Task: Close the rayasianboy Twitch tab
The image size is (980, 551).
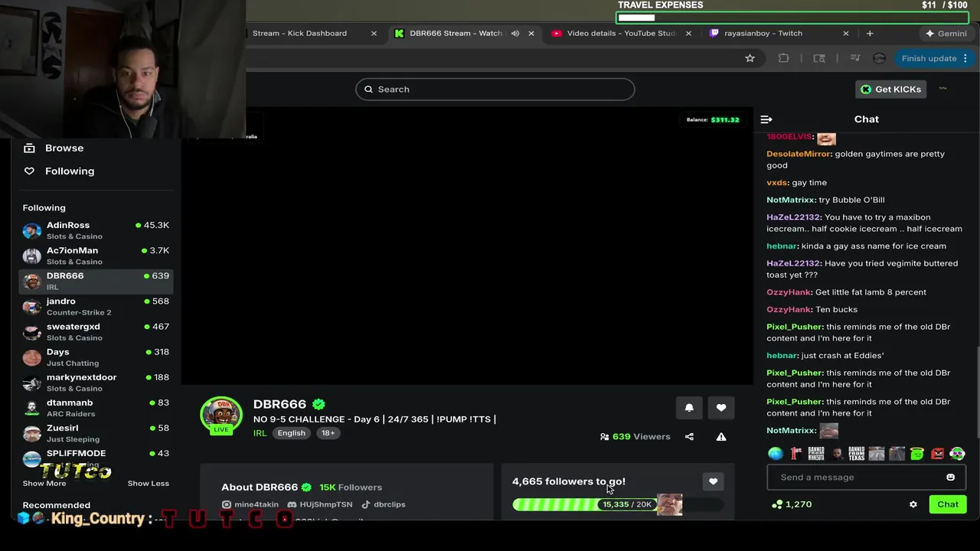Action: pos(846,34)
